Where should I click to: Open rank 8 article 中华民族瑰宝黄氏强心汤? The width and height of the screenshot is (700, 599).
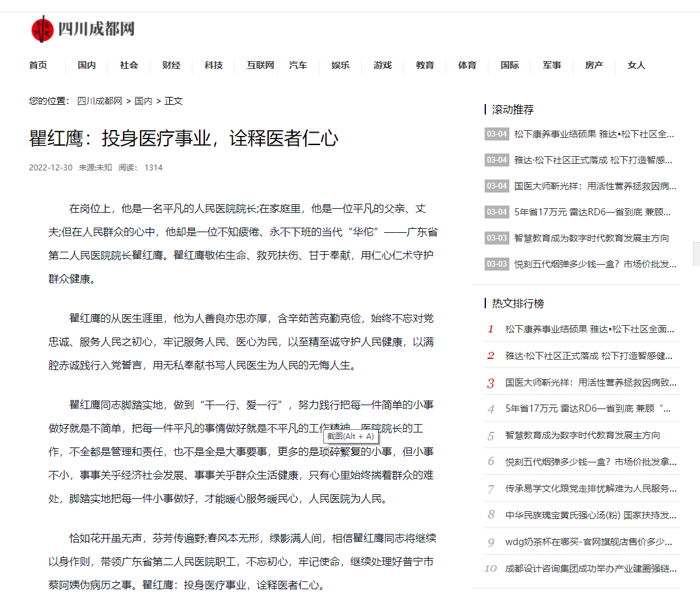pos(591,515)
